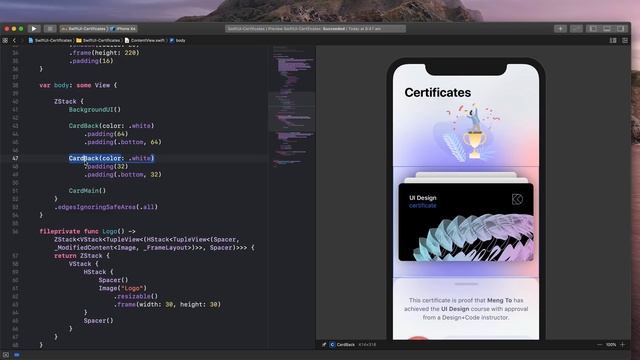Click the certificate proof description text
640x360 pixels.
[466, 309]
